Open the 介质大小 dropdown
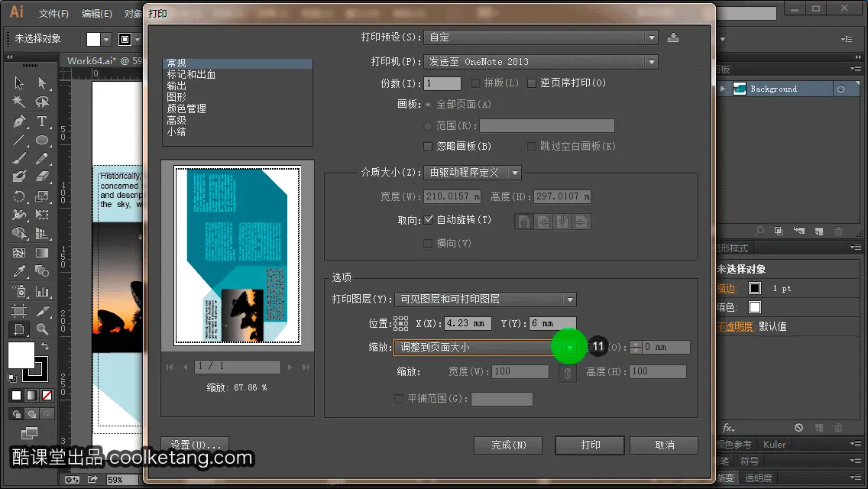868x489 pixels. [472, 173]
